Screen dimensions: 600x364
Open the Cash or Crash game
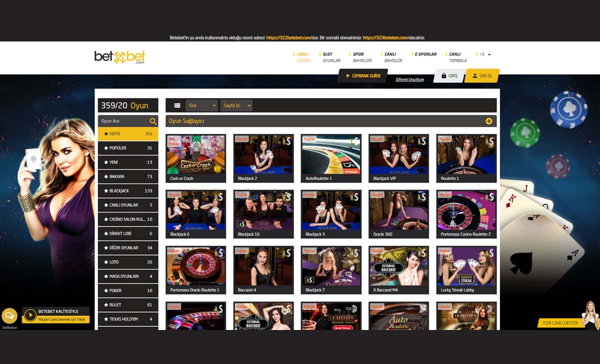click(x=195, y=158)
